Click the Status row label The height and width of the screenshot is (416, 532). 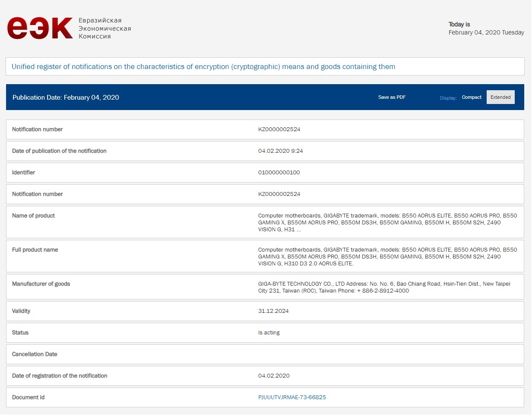pyautogui.click(x=20, y=332)
